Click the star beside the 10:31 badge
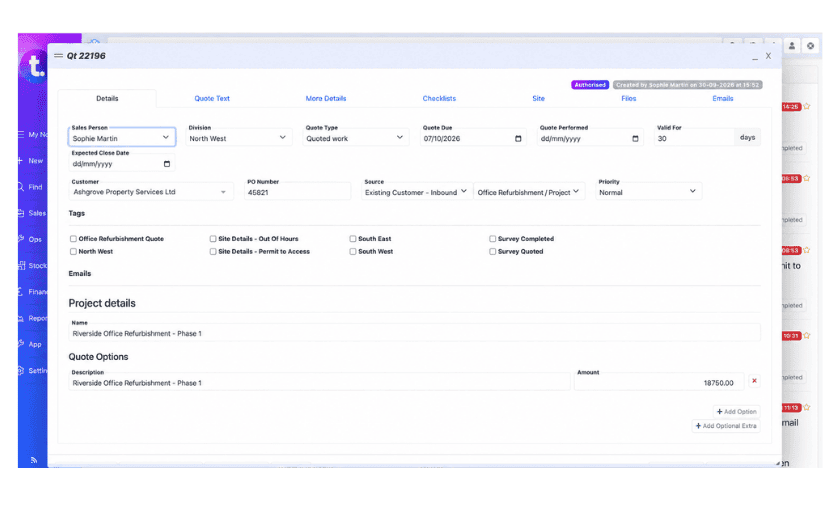Viewport: 840px width, 520px height. coord(807,336)
